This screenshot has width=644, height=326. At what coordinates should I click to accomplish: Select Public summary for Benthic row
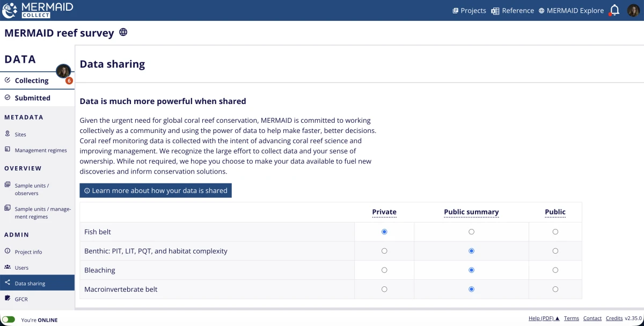(471, 251)
